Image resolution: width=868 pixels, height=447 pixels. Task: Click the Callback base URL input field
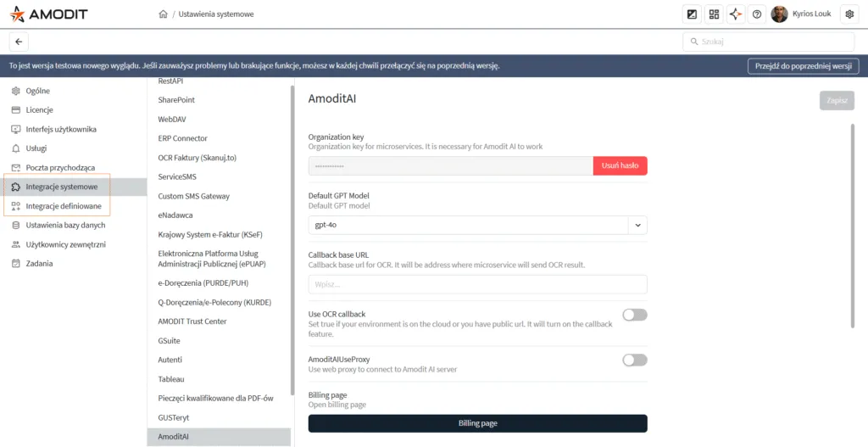pos(478,285)
